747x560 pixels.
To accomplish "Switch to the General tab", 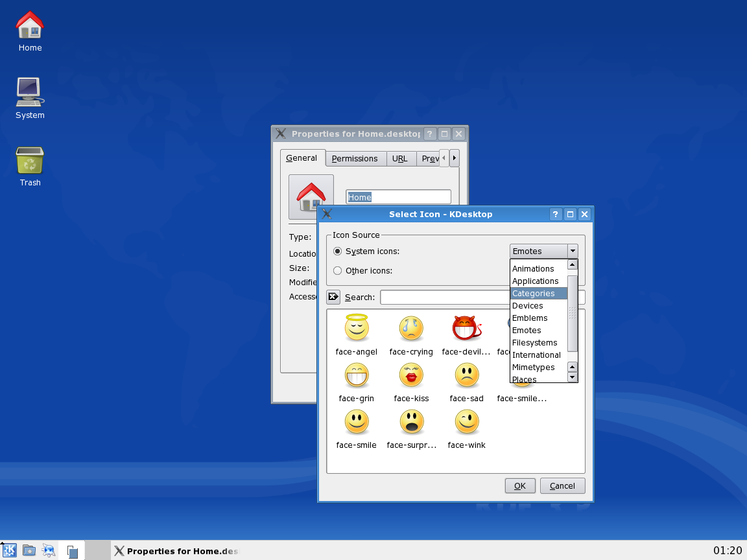I will (302, 158).
